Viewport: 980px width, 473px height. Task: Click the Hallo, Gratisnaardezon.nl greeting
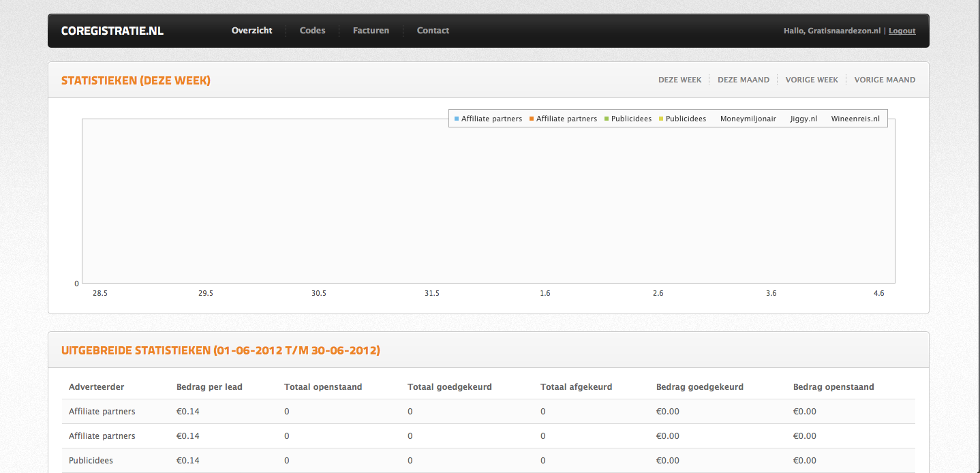tap(832, 31)
